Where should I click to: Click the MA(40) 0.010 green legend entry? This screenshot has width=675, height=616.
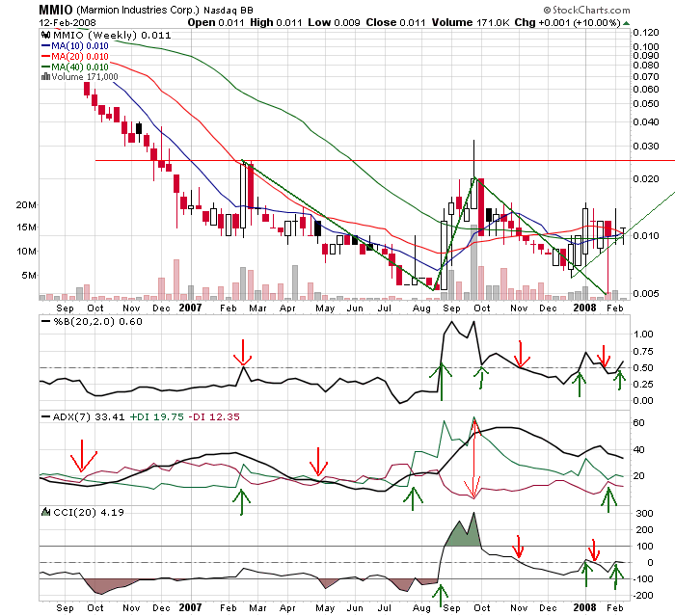[x=75, y=67]
